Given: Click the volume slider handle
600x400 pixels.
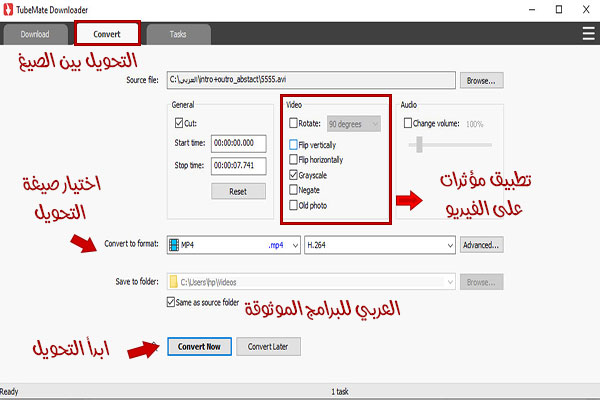Looking at the screenshot, I should click(419, 144).
